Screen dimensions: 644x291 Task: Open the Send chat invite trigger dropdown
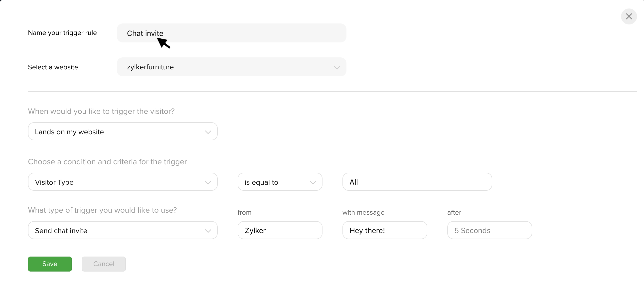tap(123, 230)
